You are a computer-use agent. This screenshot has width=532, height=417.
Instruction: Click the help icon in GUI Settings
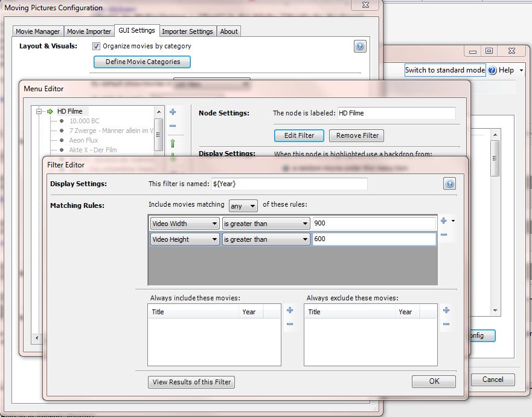pos(360,46)
